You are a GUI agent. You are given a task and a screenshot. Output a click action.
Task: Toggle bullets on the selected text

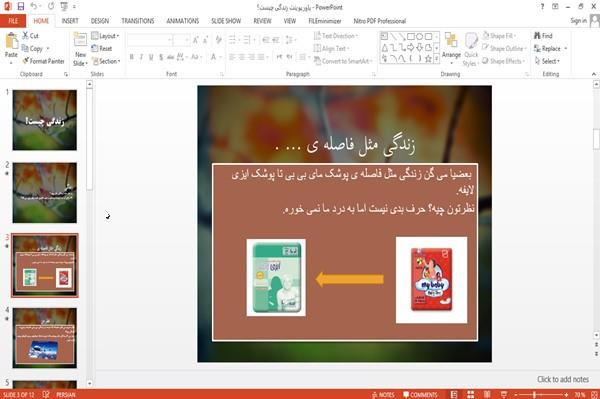[x=233, y=39]
